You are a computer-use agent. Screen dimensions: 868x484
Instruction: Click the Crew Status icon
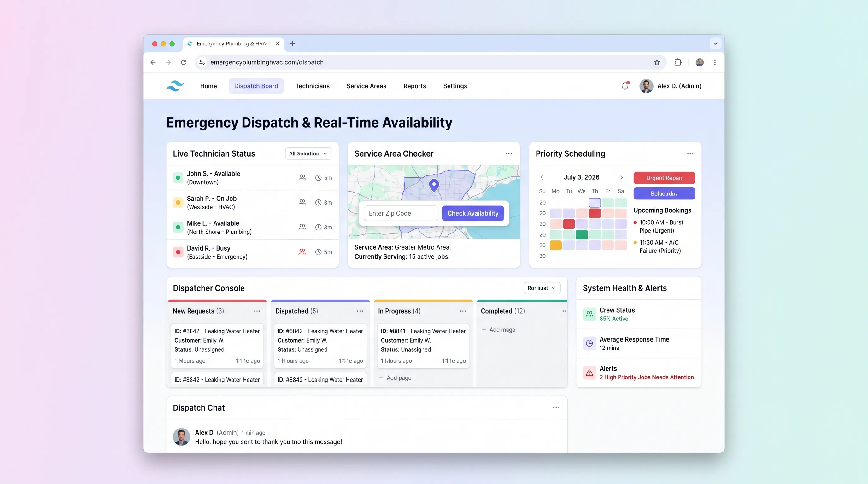pyautogui.click(x=589, y=314)
